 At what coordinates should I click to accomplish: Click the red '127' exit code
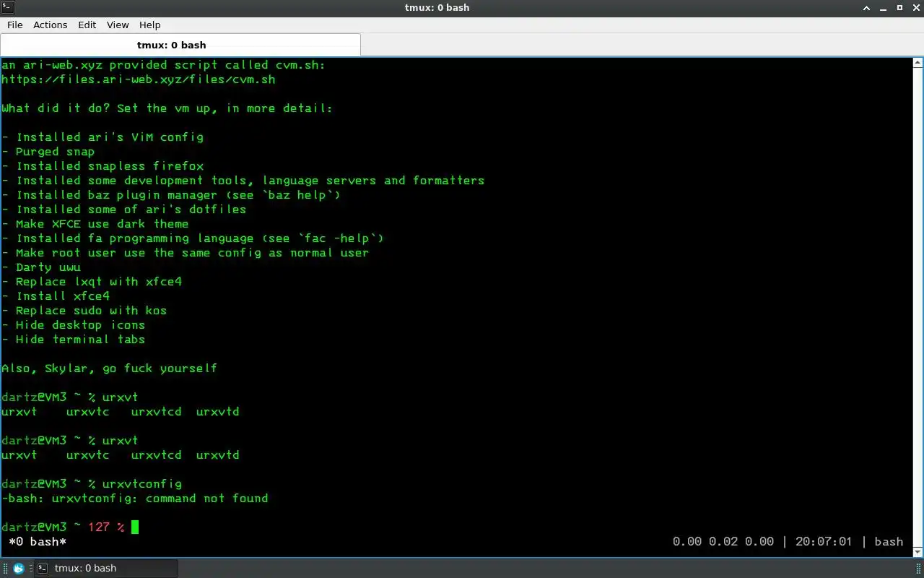point(99,527)
